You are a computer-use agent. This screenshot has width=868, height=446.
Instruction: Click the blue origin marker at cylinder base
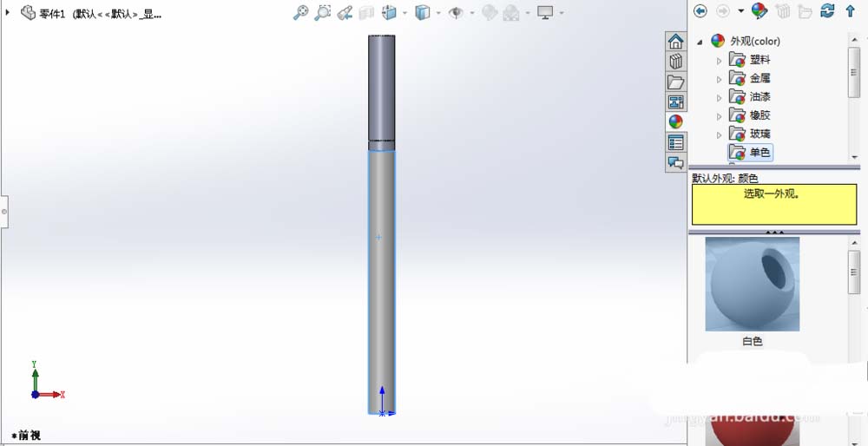tap(382, 413)
